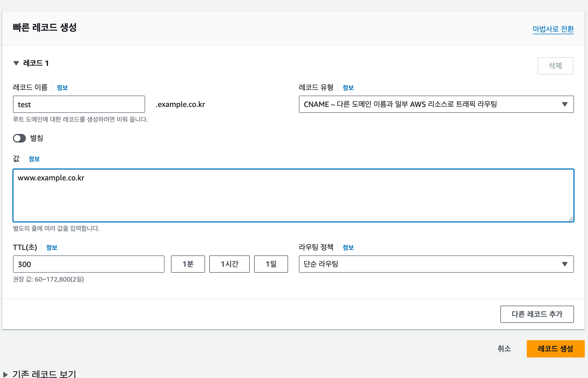Click 다른 레코드 추가 button

(537, 314)
